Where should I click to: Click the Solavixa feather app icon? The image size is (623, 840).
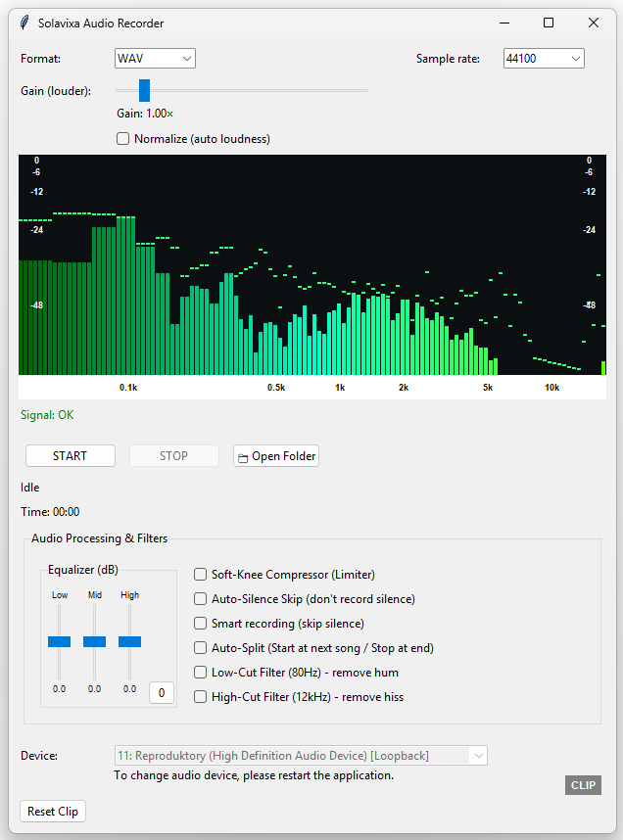click(x=24, y=23)
